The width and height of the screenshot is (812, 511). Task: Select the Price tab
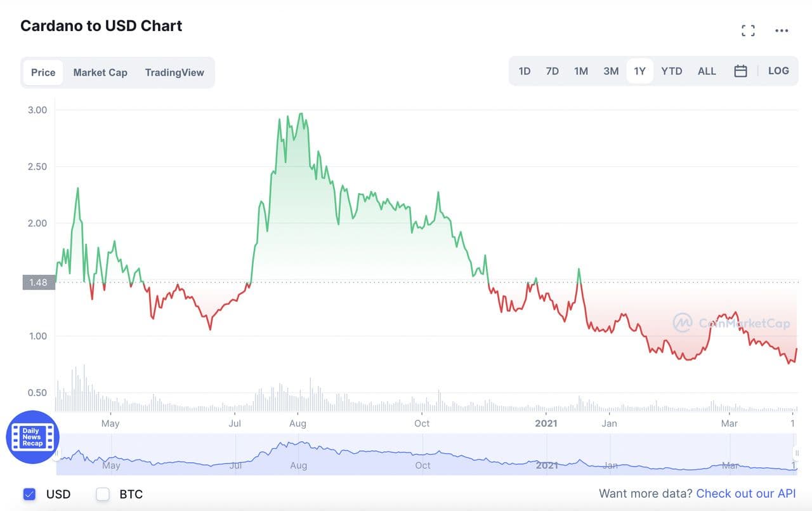tap(43, 72)
